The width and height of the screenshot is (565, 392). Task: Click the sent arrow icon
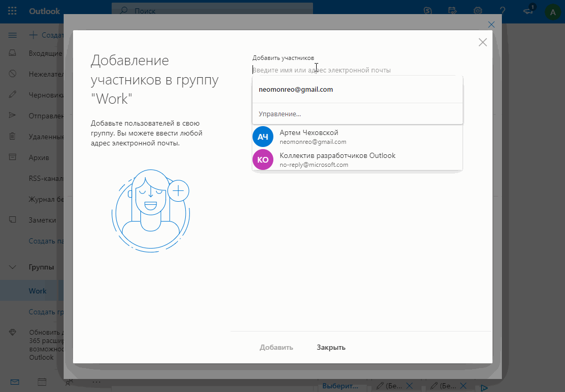[12, 115]
